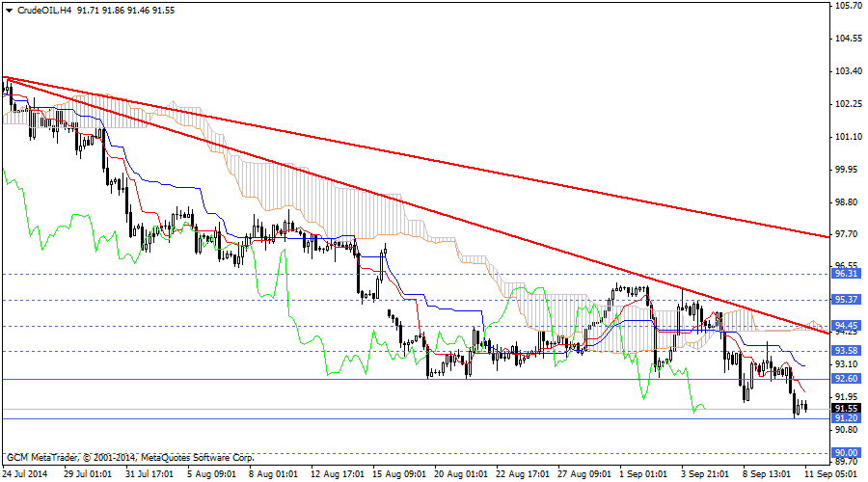Select the 91.20 support line label
868x482 pixels.
pyautogui.click(x=846, y=418)
